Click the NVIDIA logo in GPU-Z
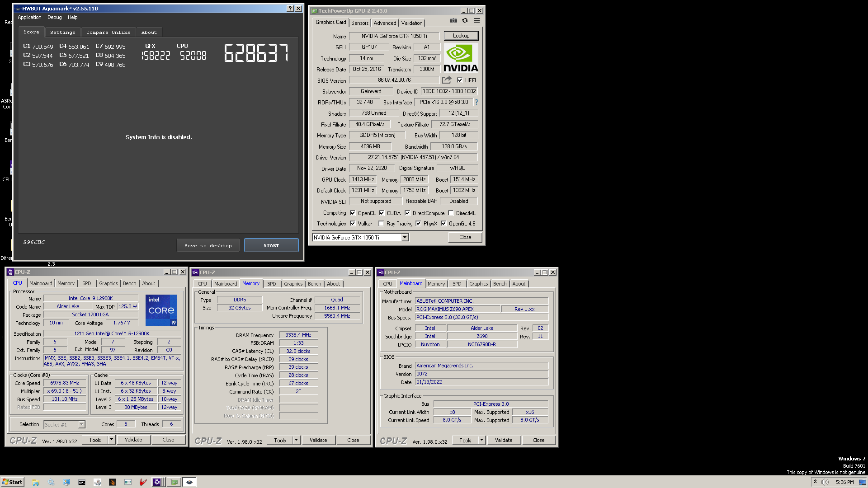 point(461,58)
